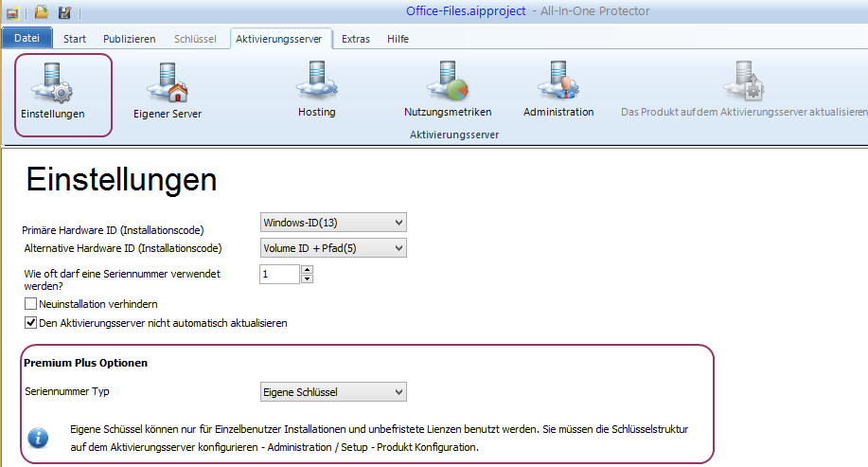Click the application icon in title bar
The height and width of the screenshot is (467, 868).
point(11,12)
